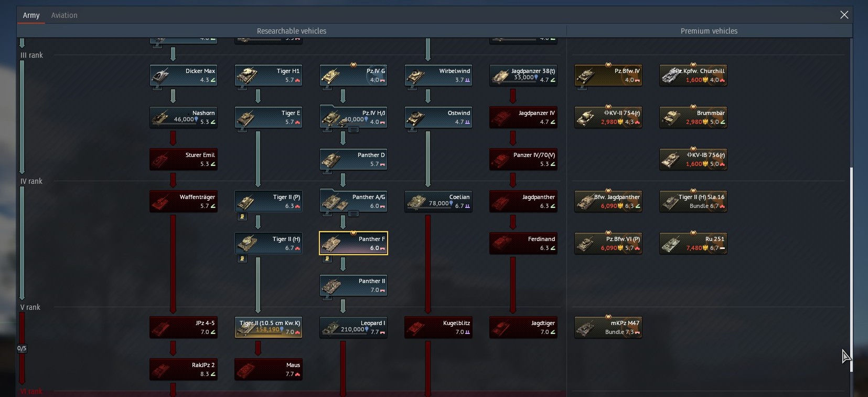This screenshot has width=868, height=397.
Task: Select the highlighted Panther F card
Action: click(x=353, y=243)
